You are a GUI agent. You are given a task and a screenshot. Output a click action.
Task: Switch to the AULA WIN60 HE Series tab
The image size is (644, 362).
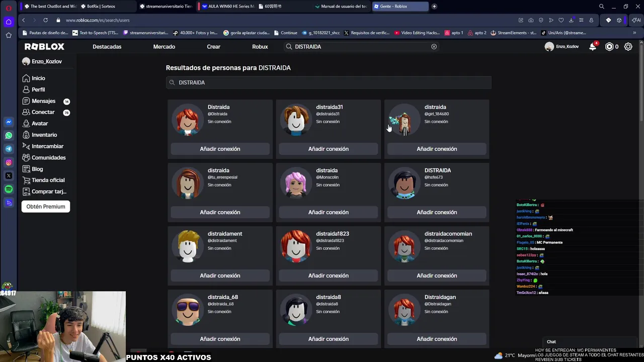tap(228, 7)
